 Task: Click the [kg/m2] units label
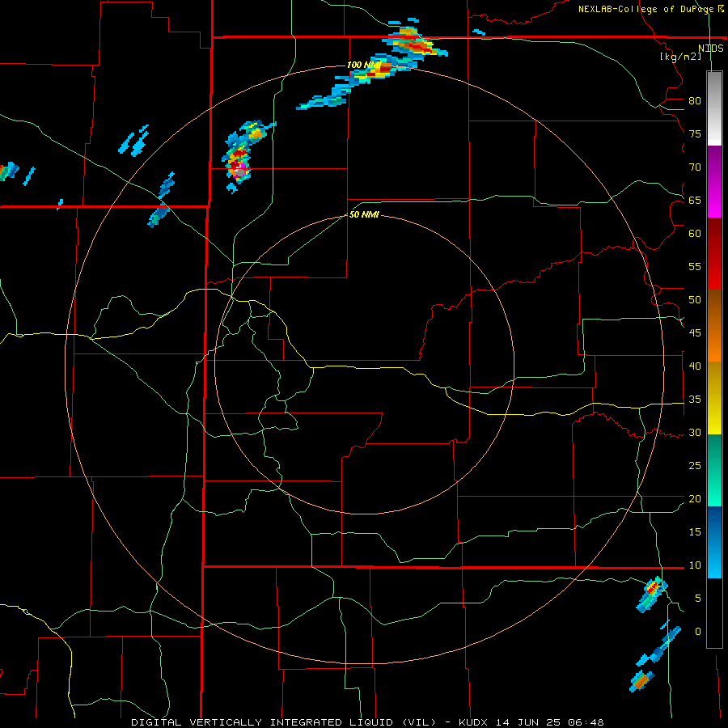[680, 57]
